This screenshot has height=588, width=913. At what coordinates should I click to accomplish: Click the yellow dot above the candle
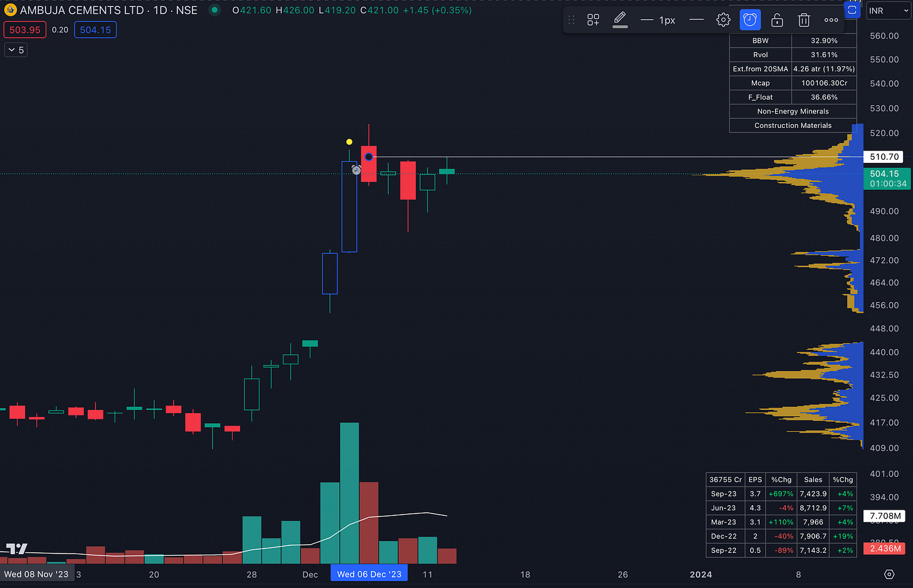[349, 142]
